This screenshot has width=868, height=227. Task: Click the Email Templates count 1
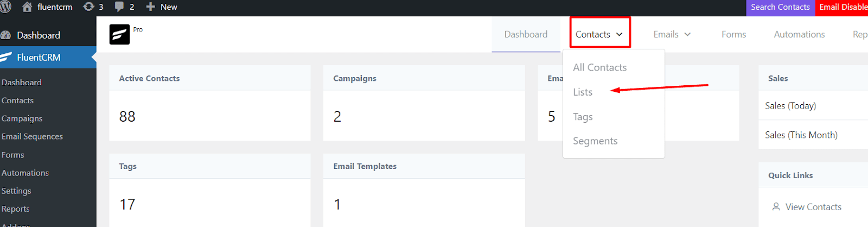pos(337,205)
